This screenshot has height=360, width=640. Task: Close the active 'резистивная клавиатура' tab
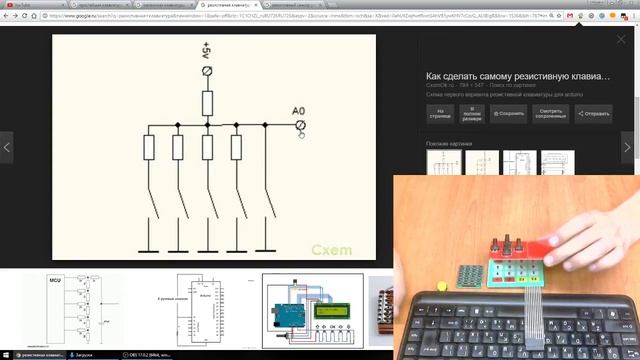256,5
